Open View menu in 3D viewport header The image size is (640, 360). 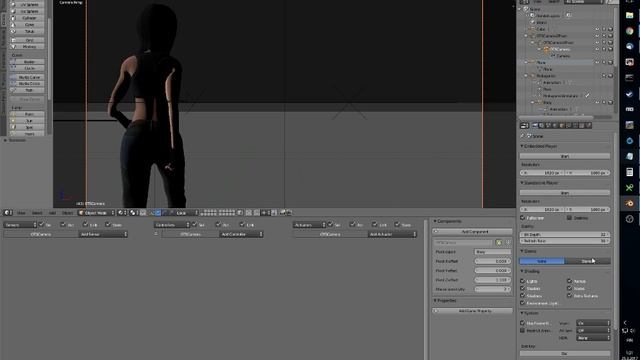(x=21, y=213)
